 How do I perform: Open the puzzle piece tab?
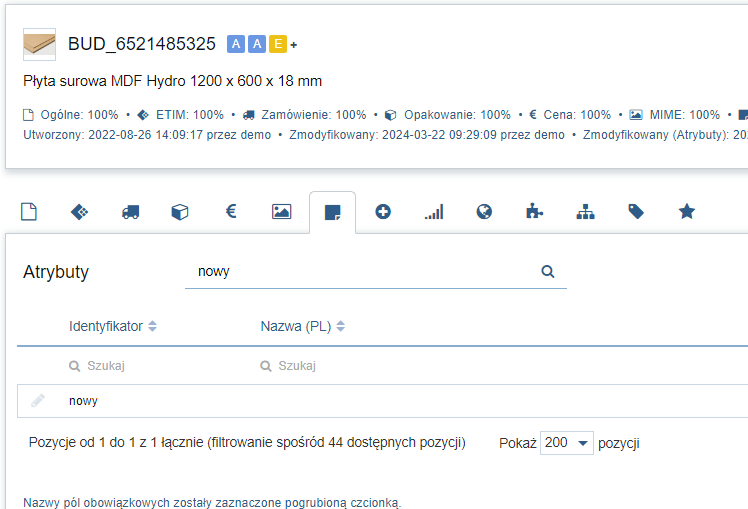[x=534, y=212]
